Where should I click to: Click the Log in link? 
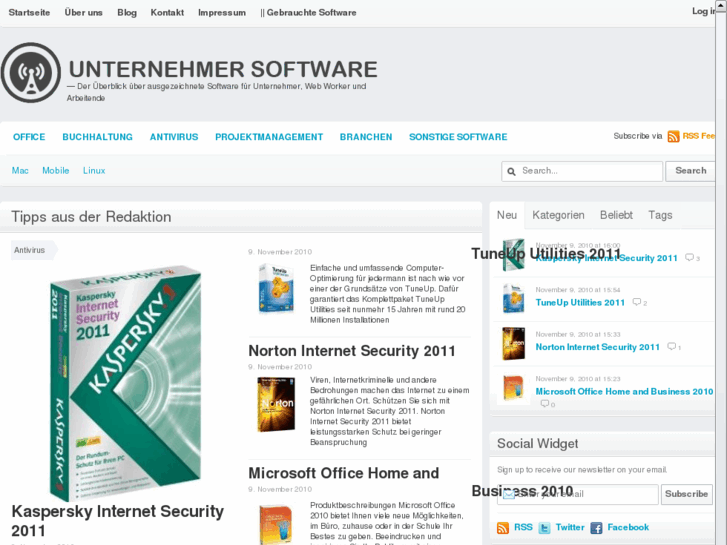click(703, 11)
